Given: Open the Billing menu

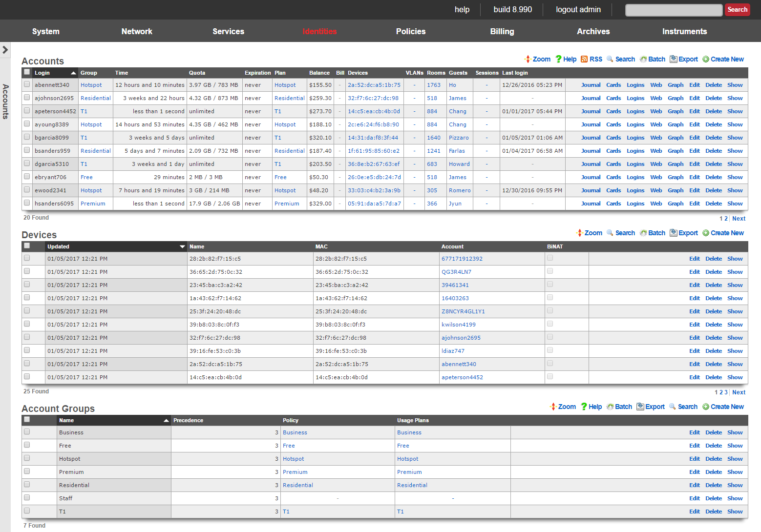Looking at the screenshot, I should pyautogui.click(x=502, y=31).
